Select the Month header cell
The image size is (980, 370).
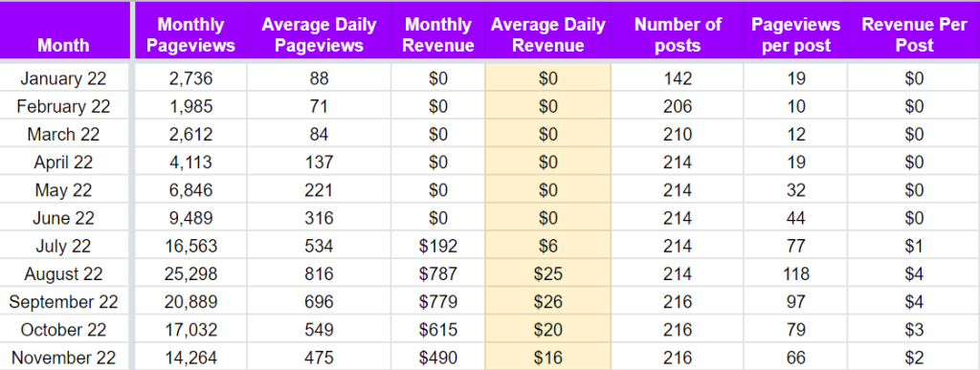pos(64,31)
